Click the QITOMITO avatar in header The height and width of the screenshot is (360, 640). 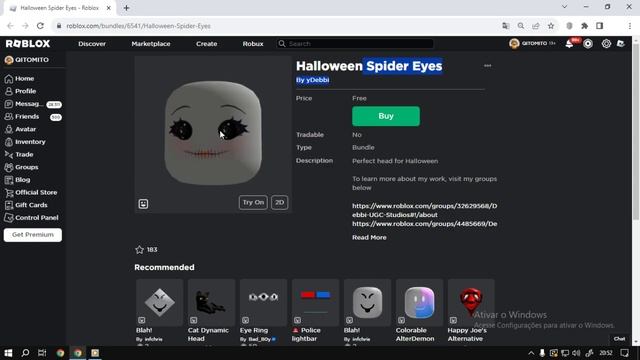point(514,43)
